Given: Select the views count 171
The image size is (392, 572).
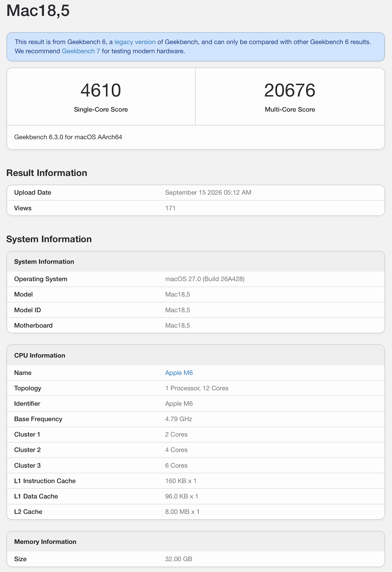Looking at the screenshot, I should click(x=170, y=208).
